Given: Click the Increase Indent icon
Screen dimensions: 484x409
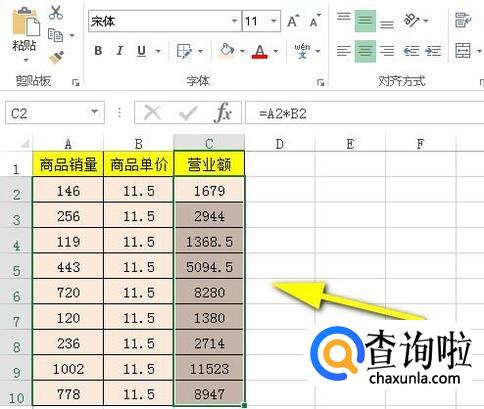Looking at the screenshot, I should point(433,51).
